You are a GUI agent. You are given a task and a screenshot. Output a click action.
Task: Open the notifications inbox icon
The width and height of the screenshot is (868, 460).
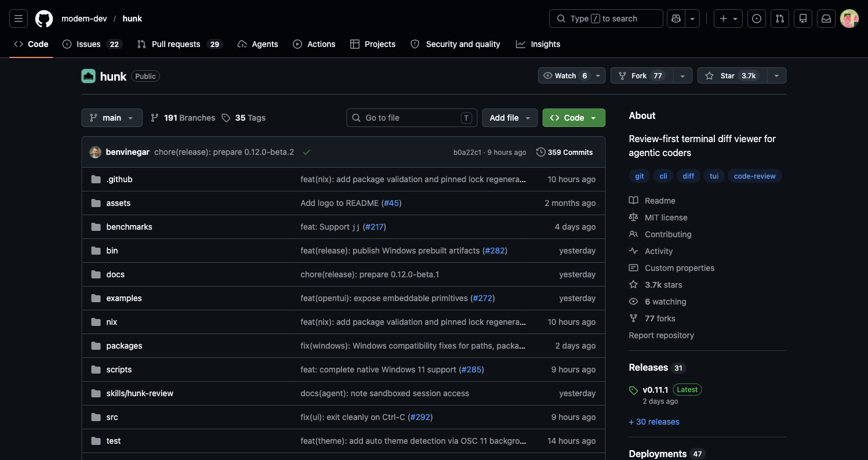coord(826,19)
